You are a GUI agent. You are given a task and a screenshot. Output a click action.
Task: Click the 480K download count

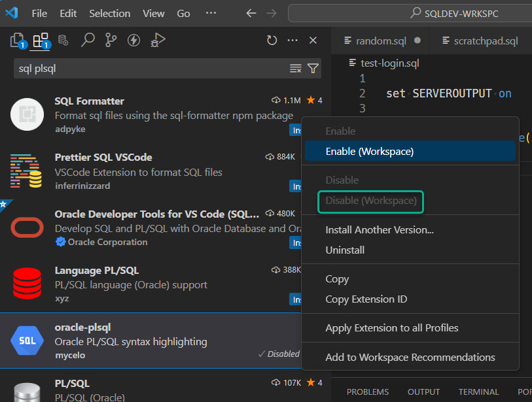click(x=280, y=214)
